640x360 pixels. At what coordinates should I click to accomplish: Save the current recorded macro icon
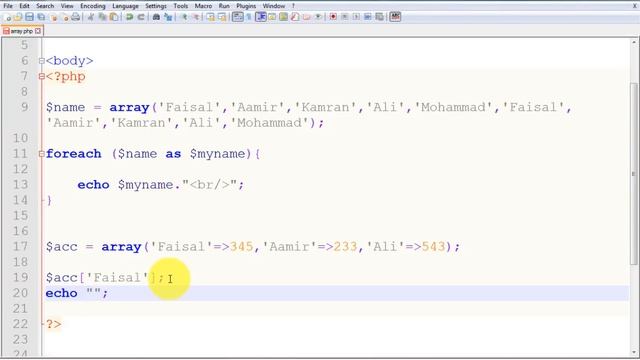coord(380,17)
